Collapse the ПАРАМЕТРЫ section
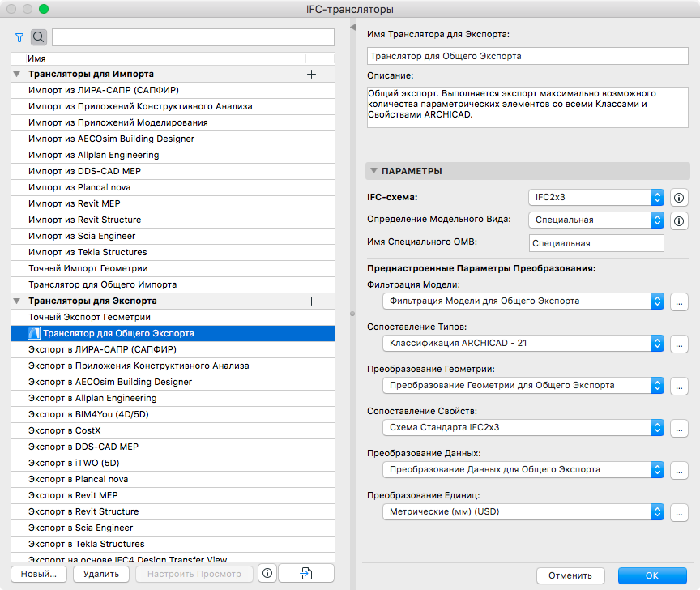Screen dimensions: 700x590 373,171
